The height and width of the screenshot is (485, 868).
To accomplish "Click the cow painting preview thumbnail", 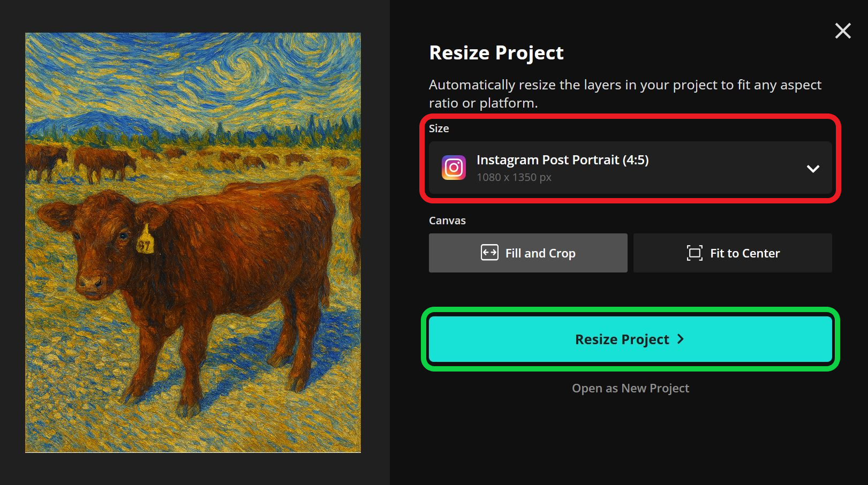I will tap(193, 241).
